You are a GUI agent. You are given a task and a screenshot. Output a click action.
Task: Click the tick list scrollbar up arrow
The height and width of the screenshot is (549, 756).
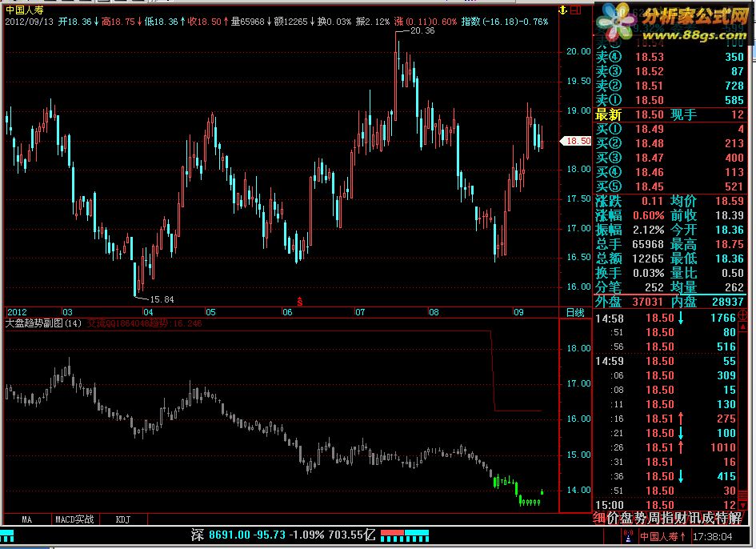744,327
